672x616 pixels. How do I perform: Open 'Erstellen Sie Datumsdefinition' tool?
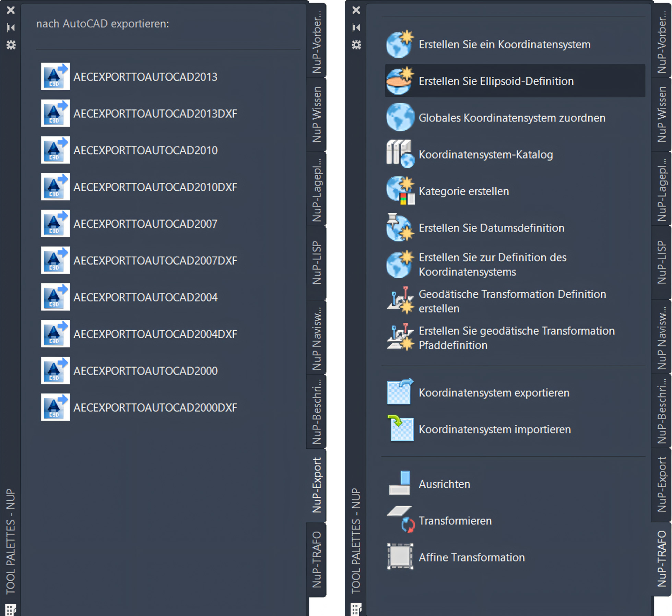coord(491,228)
